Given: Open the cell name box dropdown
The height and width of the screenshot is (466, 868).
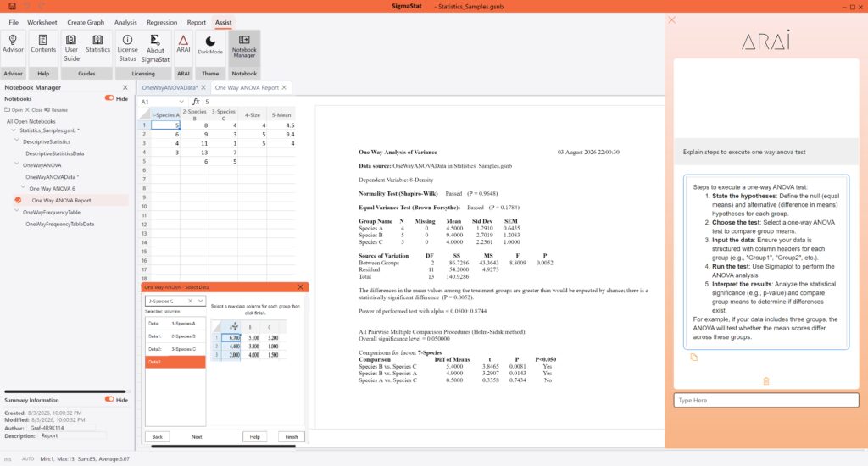Looking at the screenshot, I should click(x=181, y=102).
